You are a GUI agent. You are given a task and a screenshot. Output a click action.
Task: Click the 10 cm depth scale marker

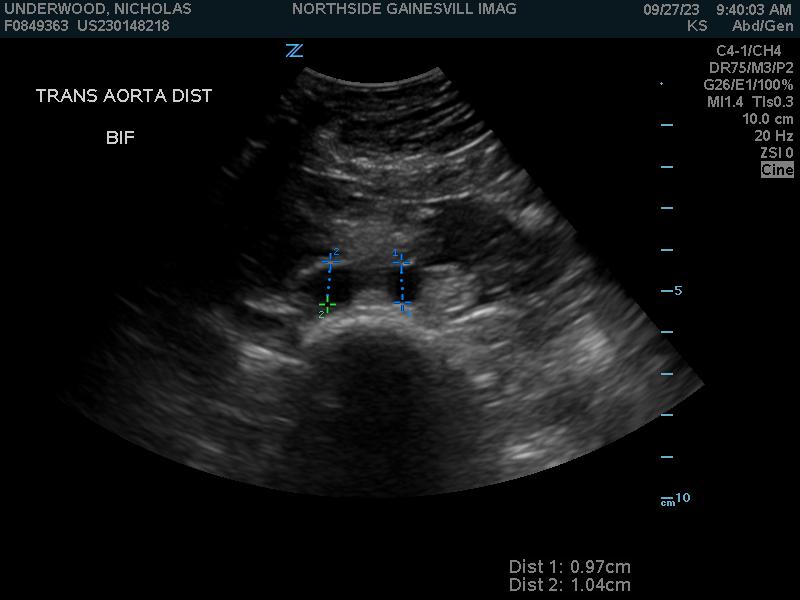pyautogui.click(x=675, y=498)
